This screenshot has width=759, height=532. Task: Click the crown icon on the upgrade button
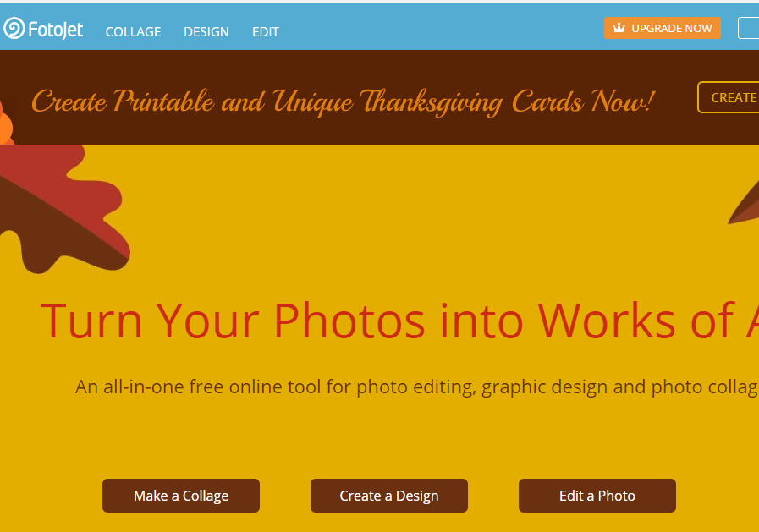coord(619,28)
